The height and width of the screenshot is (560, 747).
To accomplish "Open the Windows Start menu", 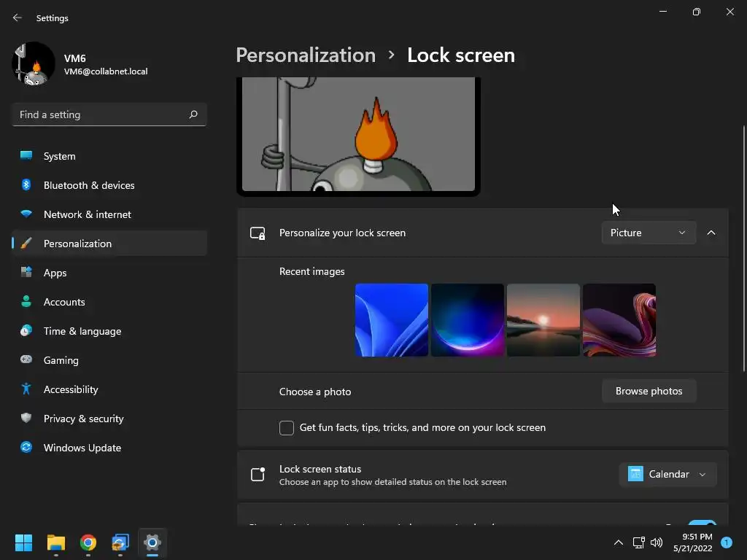I will point(23,542).
